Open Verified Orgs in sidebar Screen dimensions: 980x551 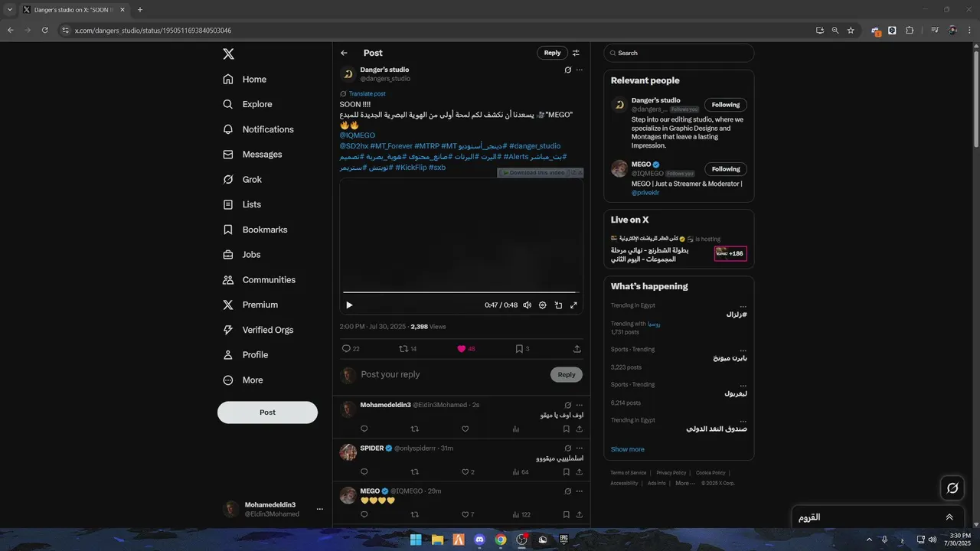click(258, 330)
